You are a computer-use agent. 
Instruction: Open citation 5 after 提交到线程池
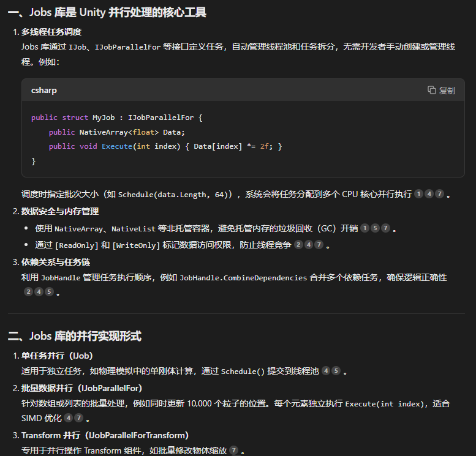pos(336,370)
